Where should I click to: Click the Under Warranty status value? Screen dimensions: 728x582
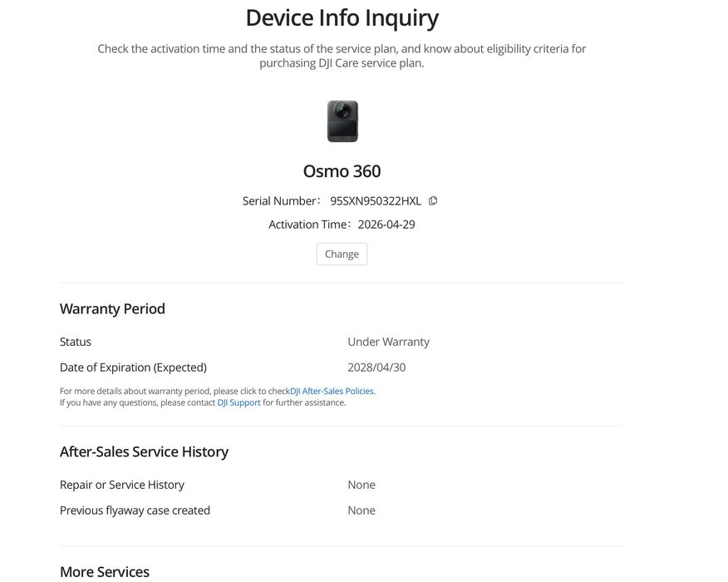coord(389,342)
